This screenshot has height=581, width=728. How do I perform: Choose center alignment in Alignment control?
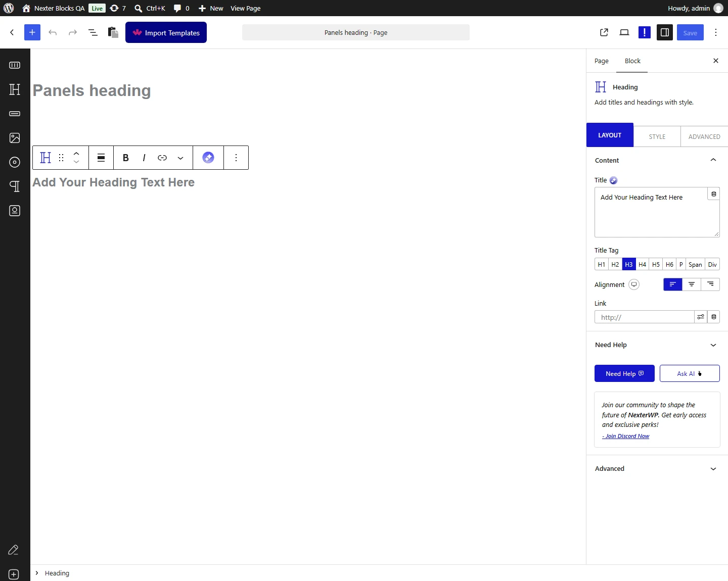[692, 284]
